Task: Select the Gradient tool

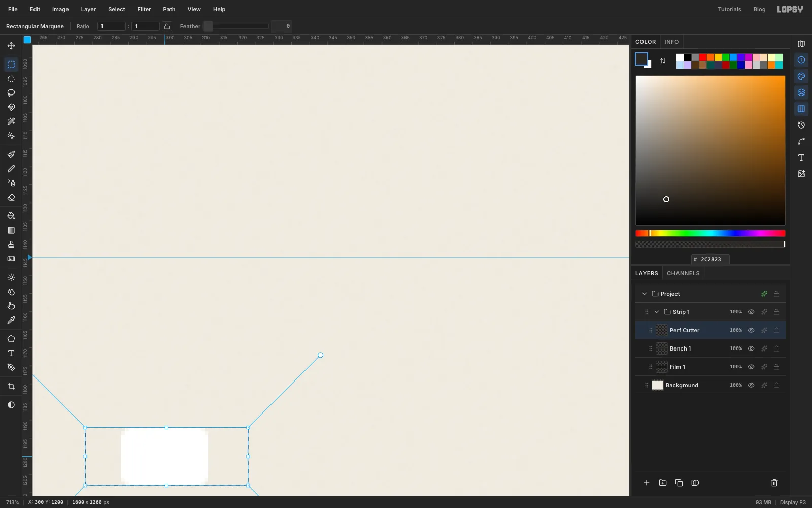Action: click(11, 230)
